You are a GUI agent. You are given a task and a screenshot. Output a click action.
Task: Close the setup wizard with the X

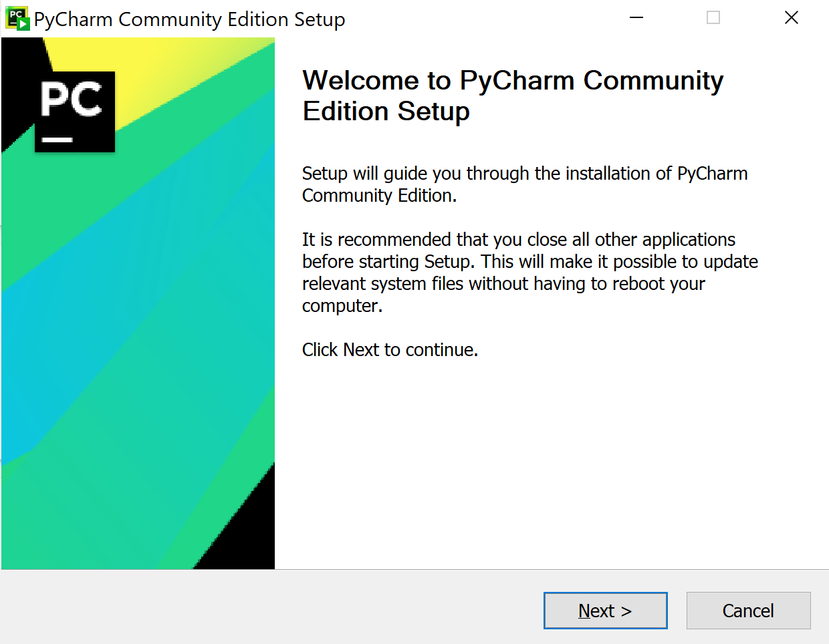coord(792,18)
